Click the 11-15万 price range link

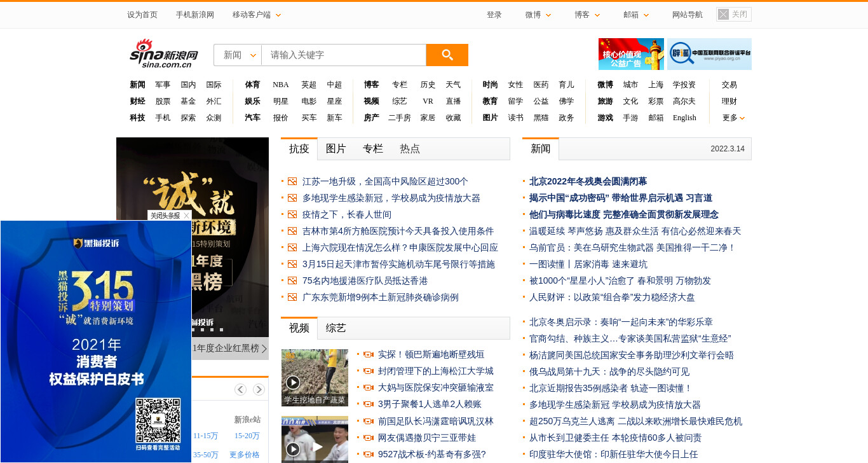205,436
